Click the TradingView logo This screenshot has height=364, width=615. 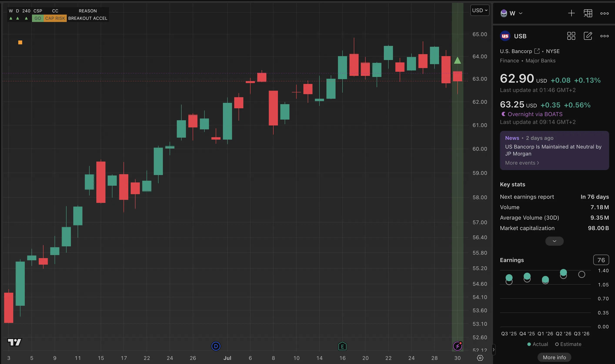15,342
